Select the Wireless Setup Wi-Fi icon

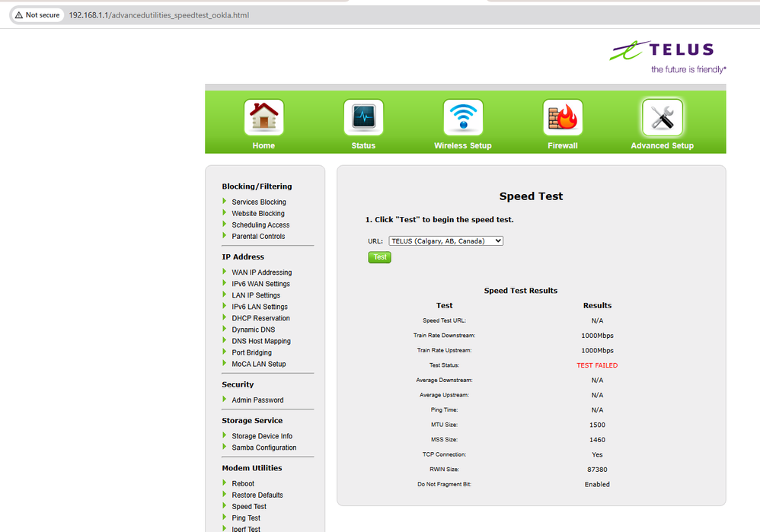463,118
